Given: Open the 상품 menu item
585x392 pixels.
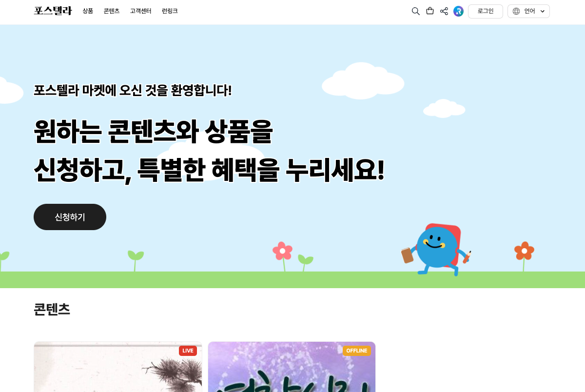Looking at the screenshot, I should coord(88,11).
